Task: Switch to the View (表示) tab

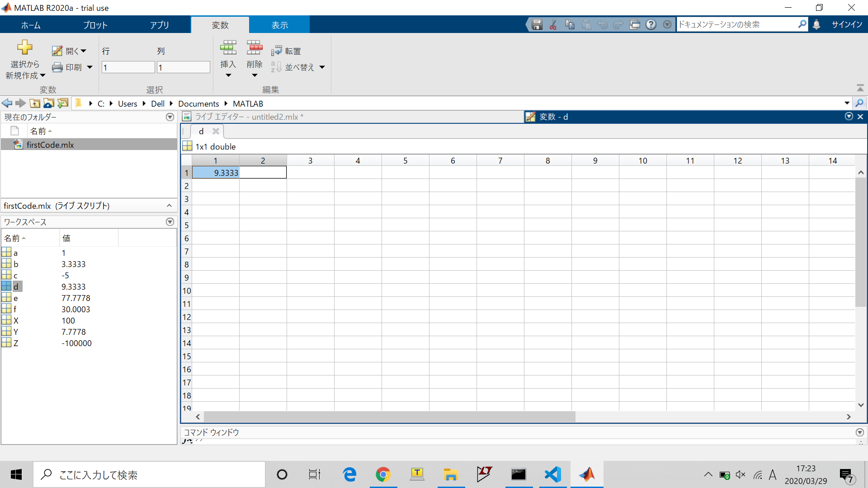Action: (x=279, y=25)
